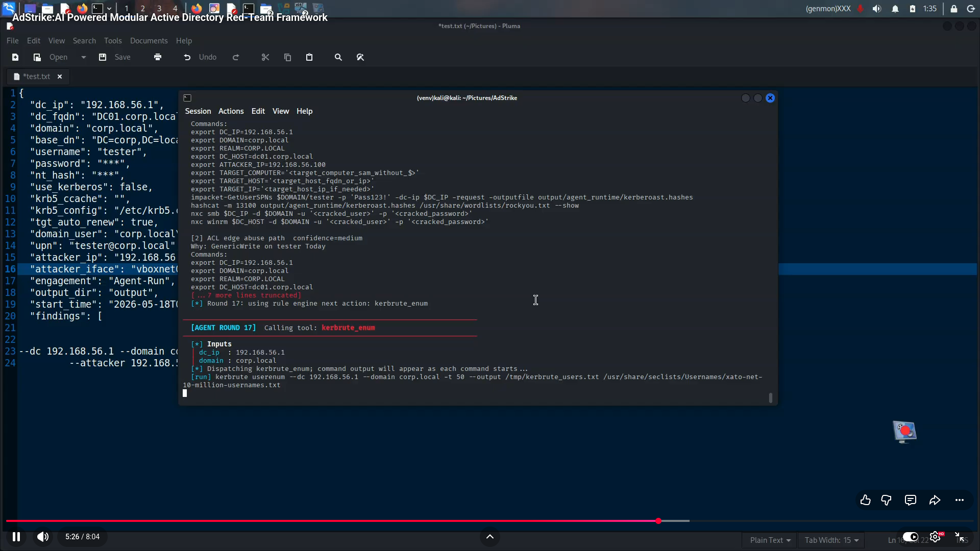Open the notifications bell
The image size is (980, 551).
pyautogui.click(x=895, y=9)
